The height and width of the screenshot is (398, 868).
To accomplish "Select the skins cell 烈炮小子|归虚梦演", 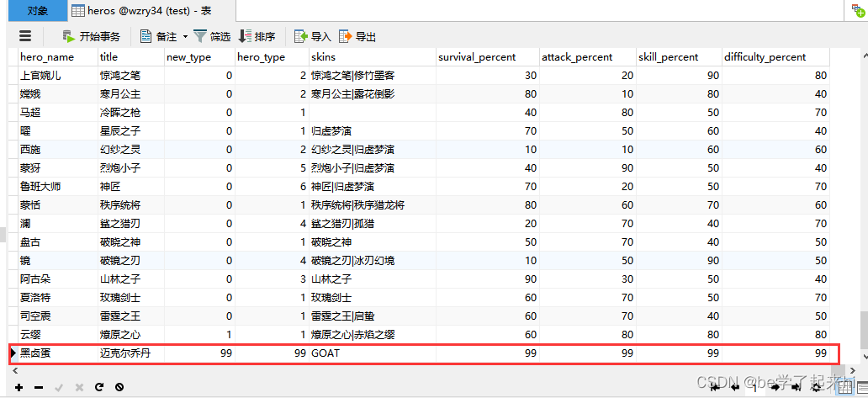I will tap(373, 168).
